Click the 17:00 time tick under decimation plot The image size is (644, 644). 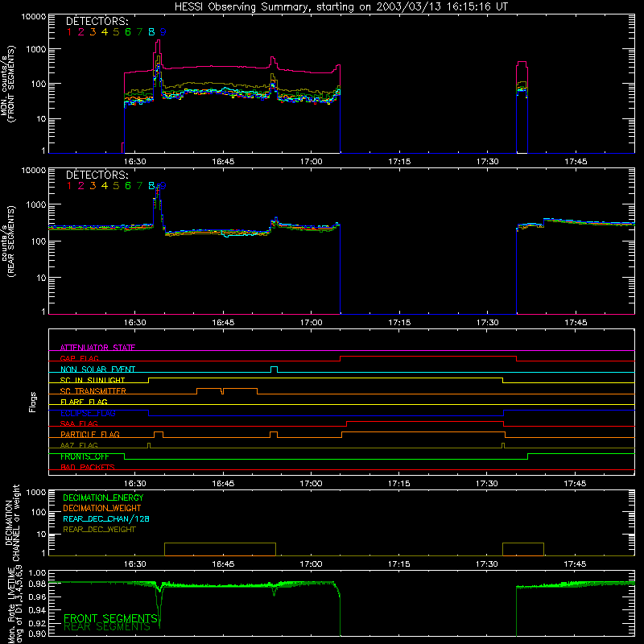(311, 564)
